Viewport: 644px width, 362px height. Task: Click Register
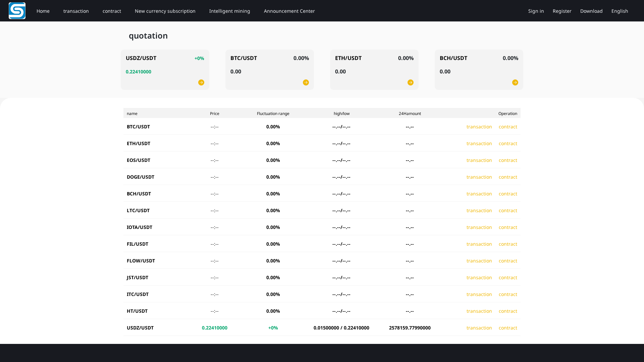(x=562, y=11)
